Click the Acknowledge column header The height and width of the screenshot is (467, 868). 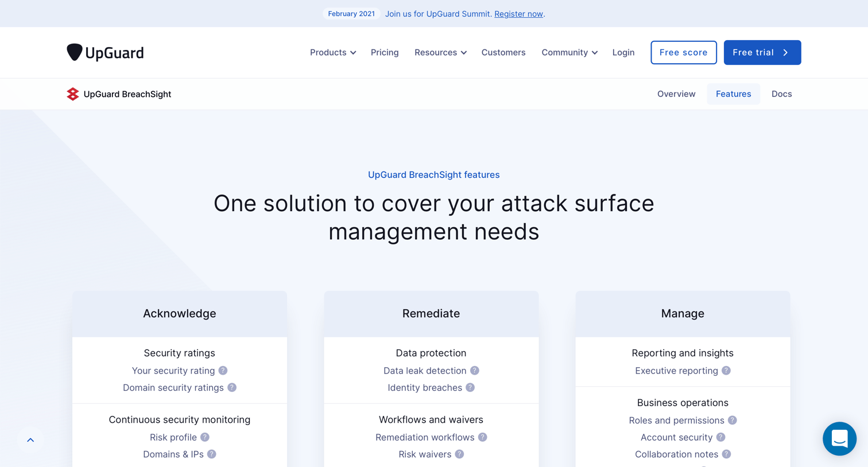pos(180,313)
